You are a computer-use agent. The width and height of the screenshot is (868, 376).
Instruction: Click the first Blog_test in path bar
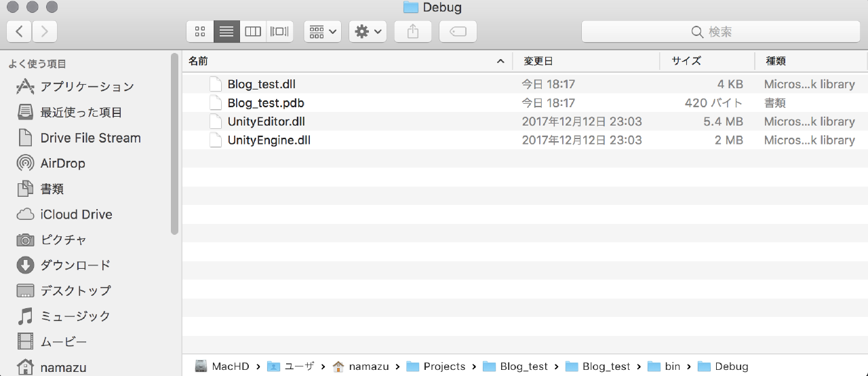click(x=515, y=366)
